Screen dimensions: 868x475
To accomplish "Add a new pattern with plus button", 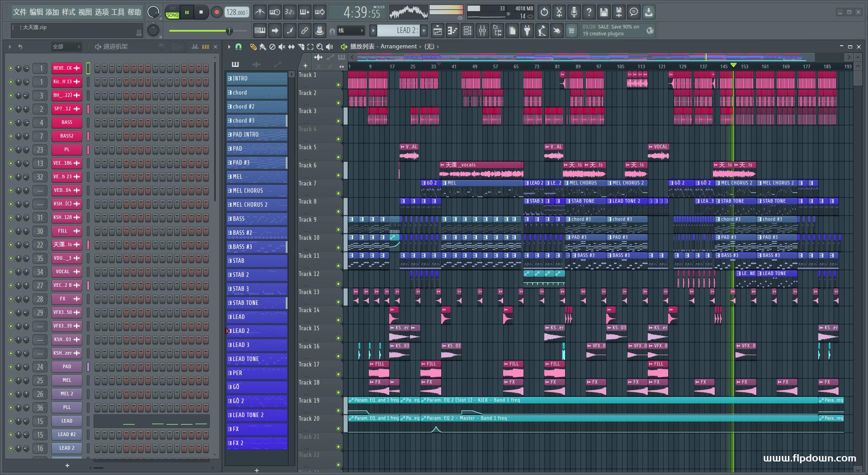I will 424,30.
